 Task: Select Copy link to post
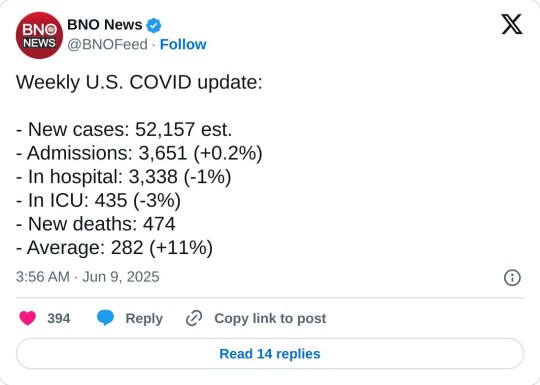point(270,319)
